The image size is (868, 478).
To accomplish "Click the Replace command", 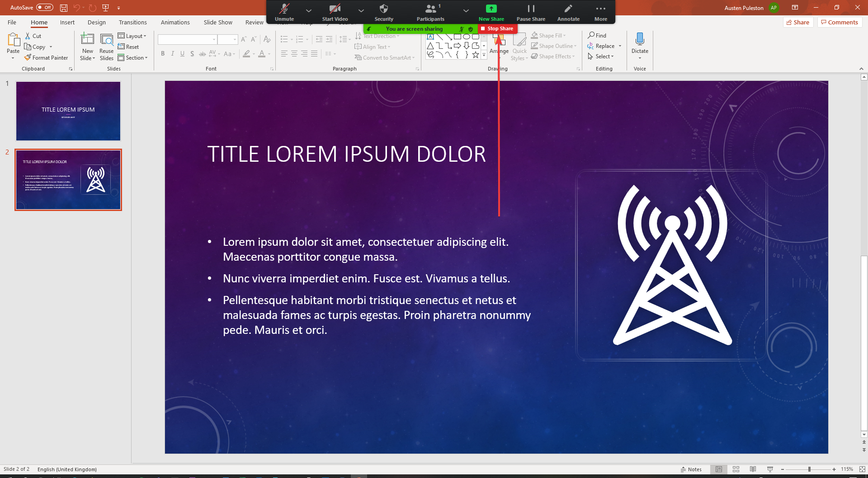I will tap(602, 46).
